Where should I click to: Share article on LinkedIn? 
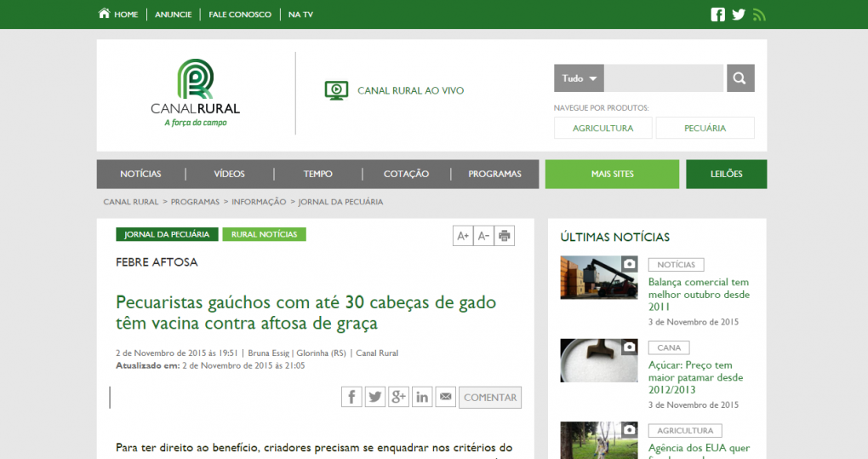(x=422, y=397)
